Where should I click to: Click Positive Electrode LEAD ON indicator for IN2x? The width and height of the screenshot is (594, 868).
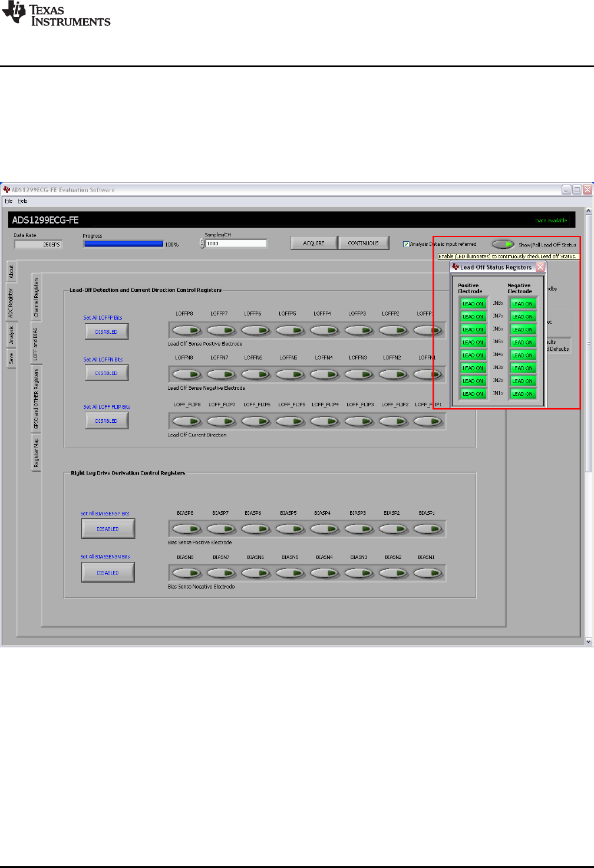coord(473,381)
